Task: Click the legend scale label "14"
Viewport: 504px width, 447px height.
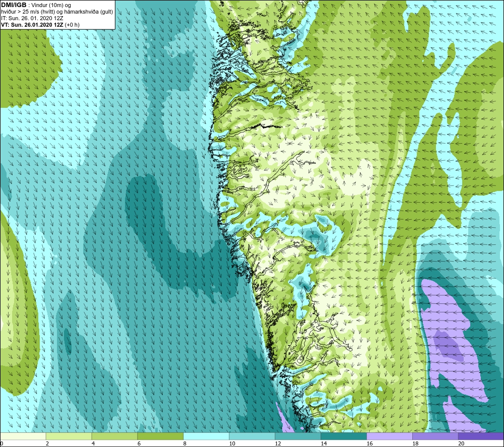Action: (x=324, y=444)
